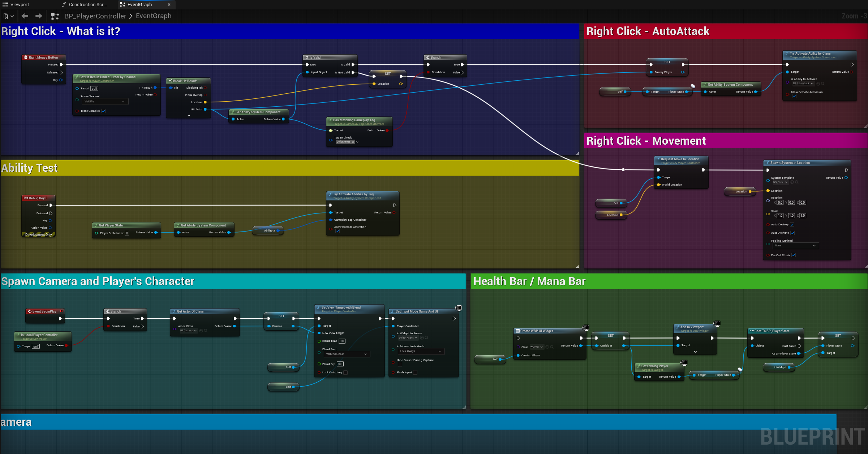Toggle the Flush Input checkbox
Image resolution: width=868 pixels, height=454 pixels.
[x=415, y=373]
